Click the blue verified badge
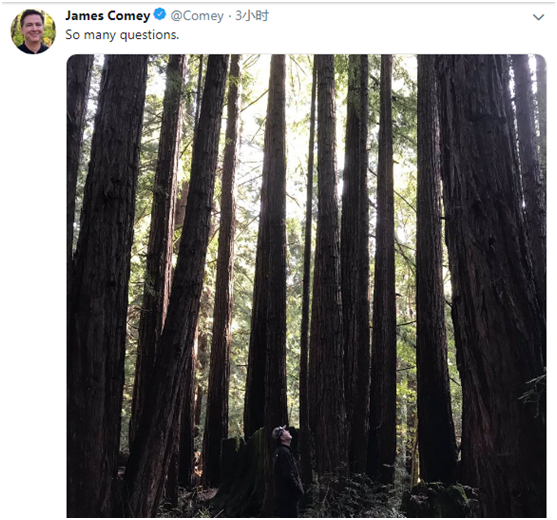The height and width of the screenshot is (520, 557). (x=160, y=15)
